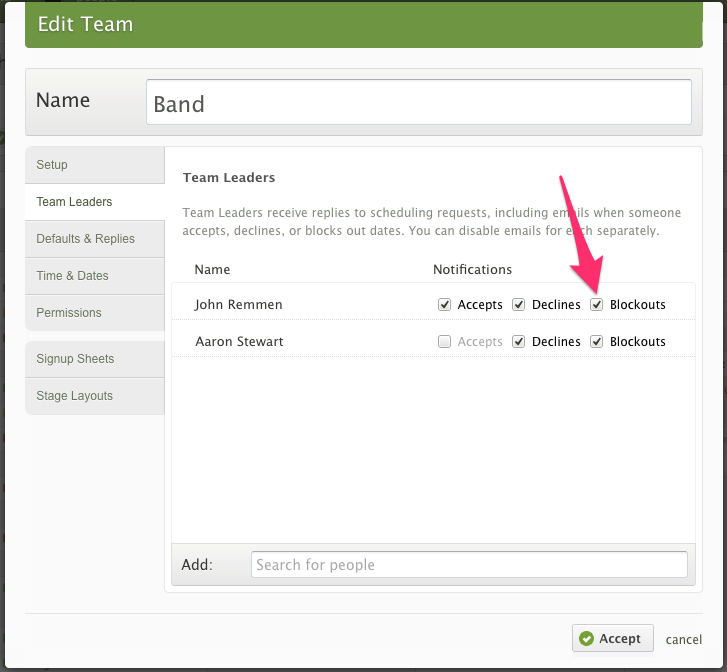Go to the Permissions tab
Viewport: 727px width, 672px height.
coord(95,313)
